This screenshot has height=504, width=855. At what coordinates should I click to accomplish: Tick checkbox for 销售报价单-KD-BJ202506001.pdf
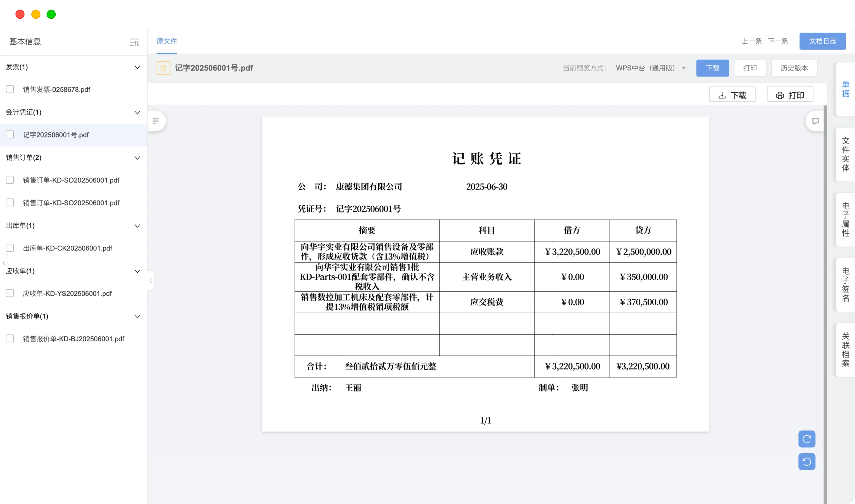coord(10,339)
